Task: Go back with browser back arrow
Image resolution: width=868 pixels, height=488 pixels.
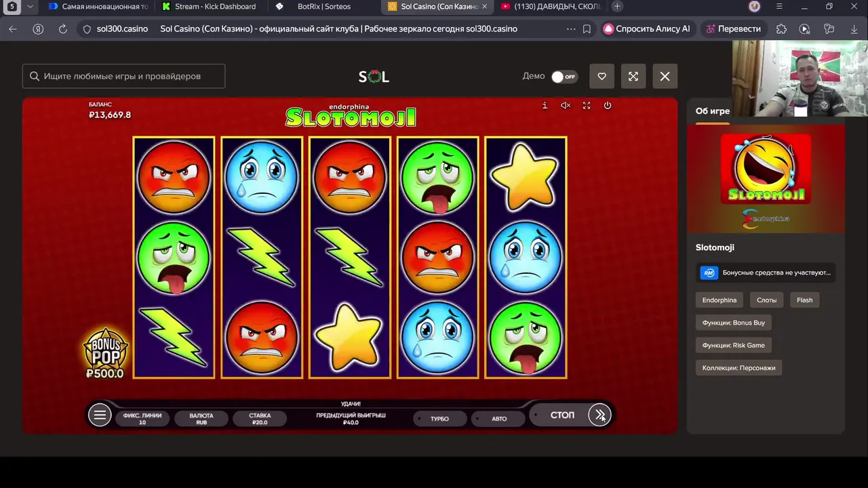Action: [x=13, y=29]
